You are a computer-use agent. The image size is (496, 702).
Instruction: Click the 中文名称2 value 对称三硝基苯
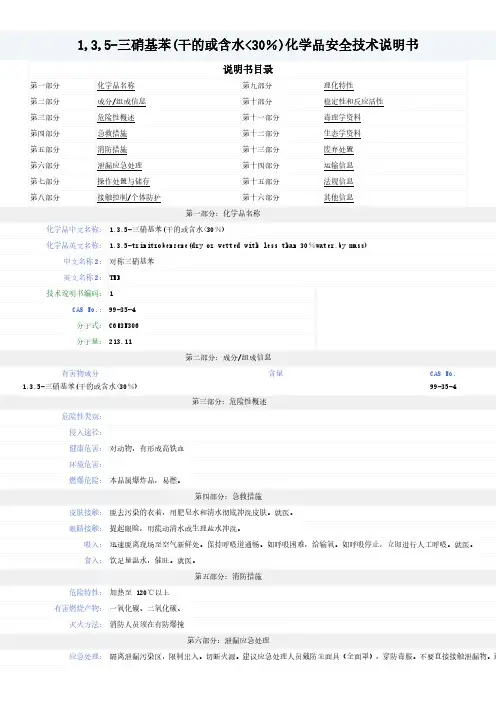pyautogui.click(x=132, y=261)
